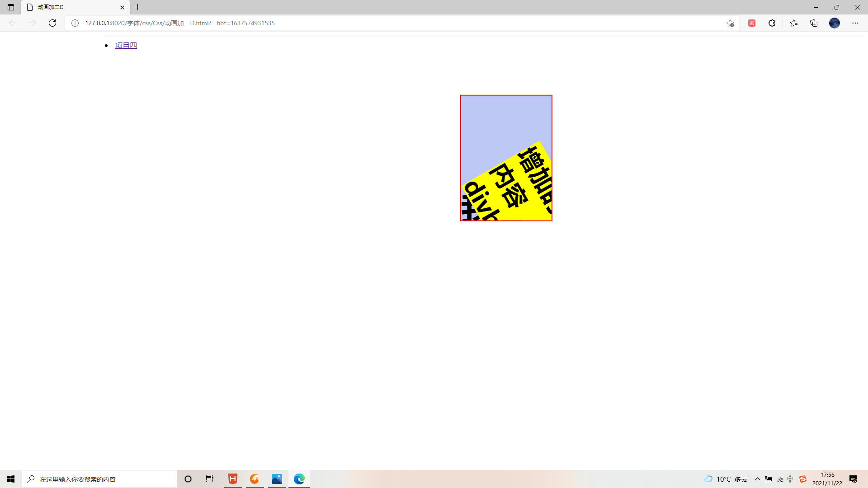Click the Sogou input S icon in tray
868x488 pixels.
point(802,479)
